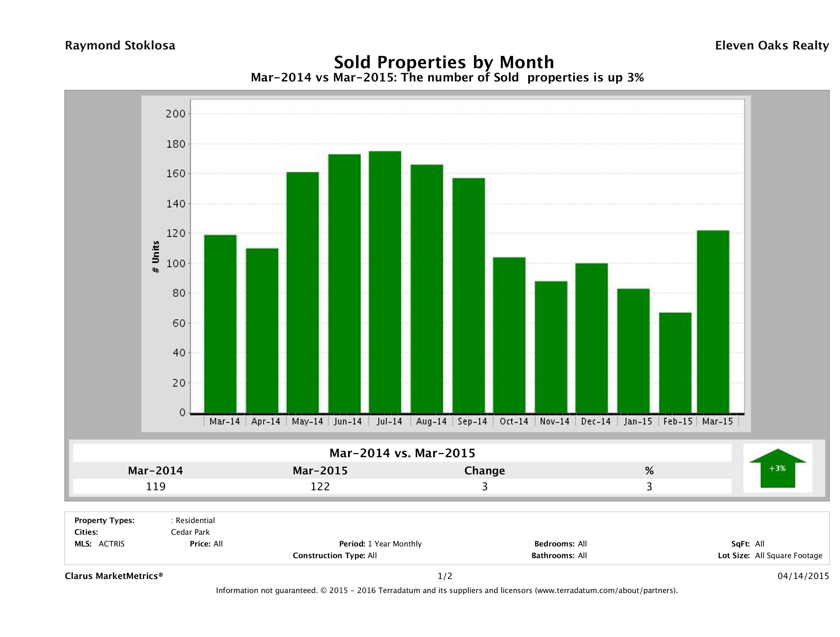840x637 pixels.
Task: Click the Oct-14 bar
Action: pyautogui.click(x=509, y=335)
